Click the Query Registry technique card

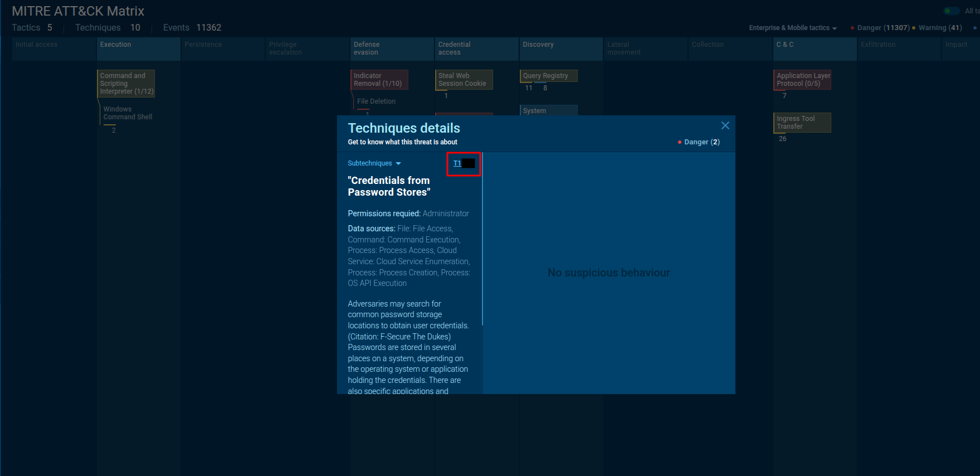pos(548,76)
